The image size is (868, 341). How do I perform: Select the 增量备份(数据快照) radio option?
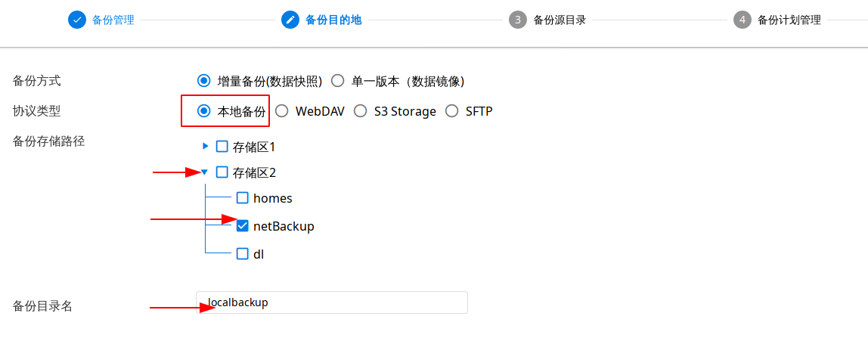203,80
